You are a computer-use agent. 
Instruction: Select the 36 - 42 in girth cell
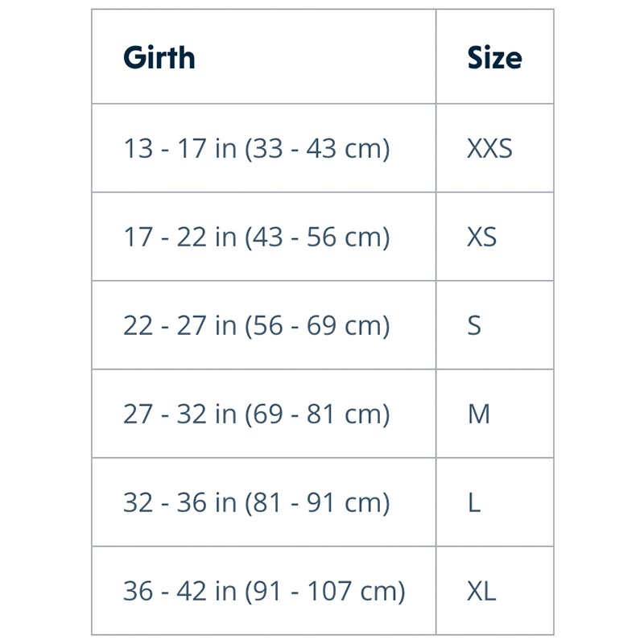(264, 591)
